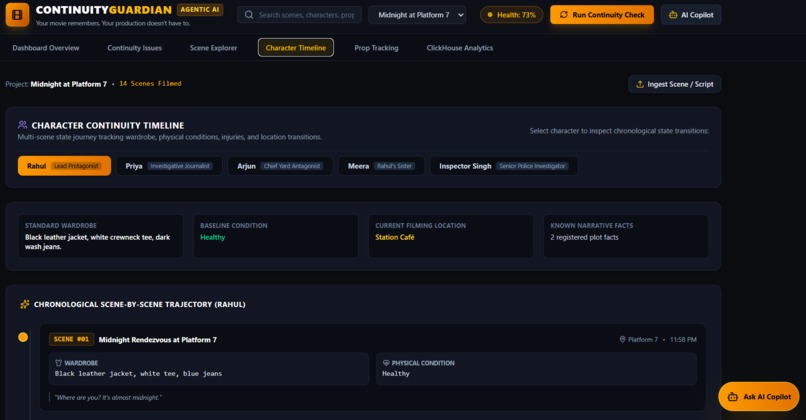
Task: Open the Midnight at Platform 7 project dropdown
Action: point(417,15)
